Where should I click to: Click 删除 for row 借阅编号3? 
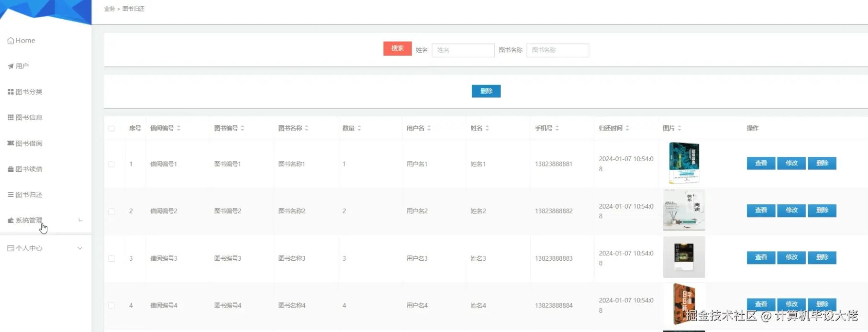coord(822,257)
